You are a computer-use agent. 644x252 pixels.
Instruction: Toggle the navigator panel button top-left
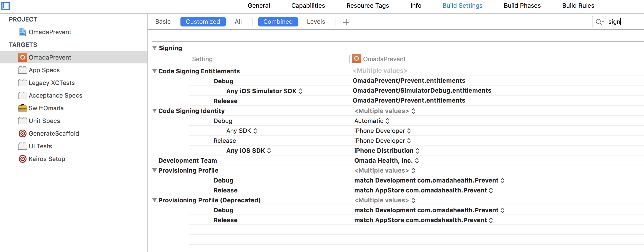coord(6,6)
